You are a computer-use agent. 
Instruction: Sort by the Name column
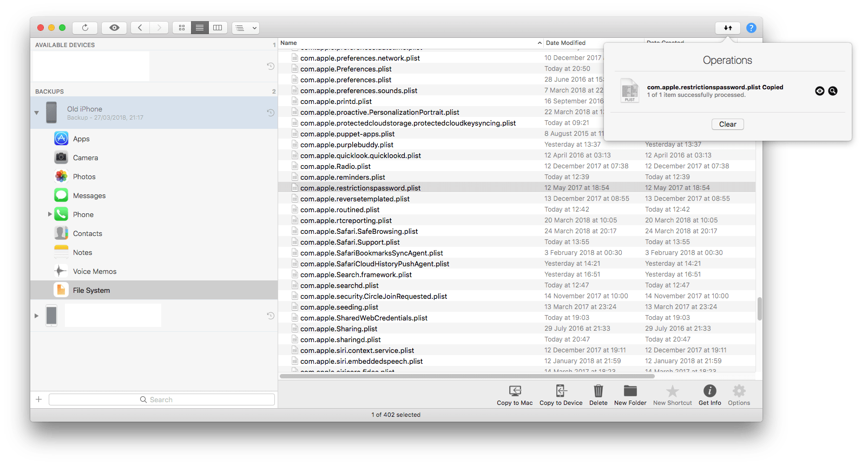point(411,43)
